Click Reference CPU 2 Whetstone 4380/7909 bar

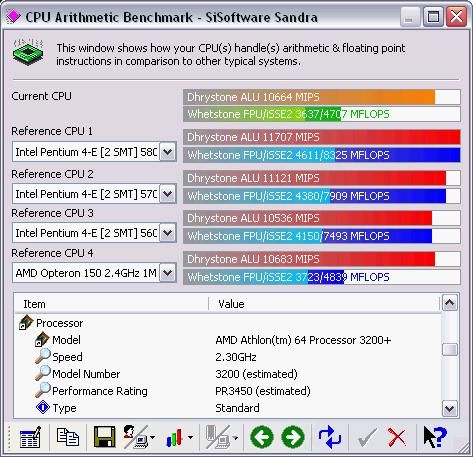pos(322,196)
